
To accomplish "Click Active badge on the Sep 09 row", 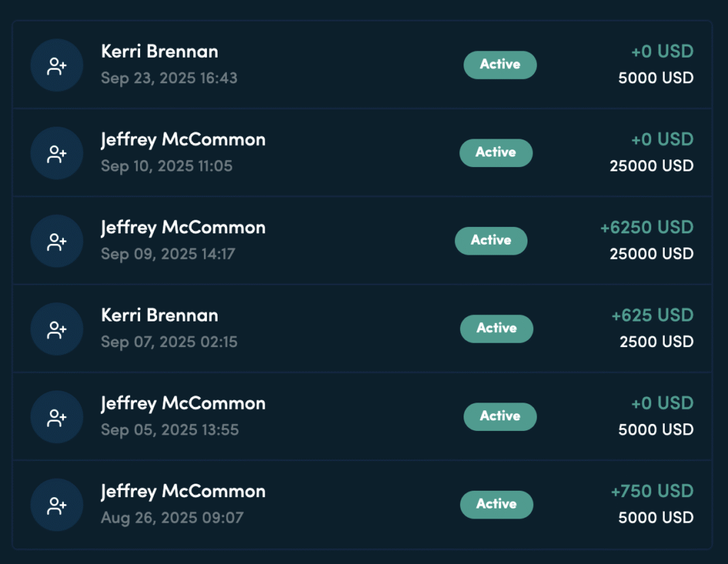I will (x=491, y=240).
